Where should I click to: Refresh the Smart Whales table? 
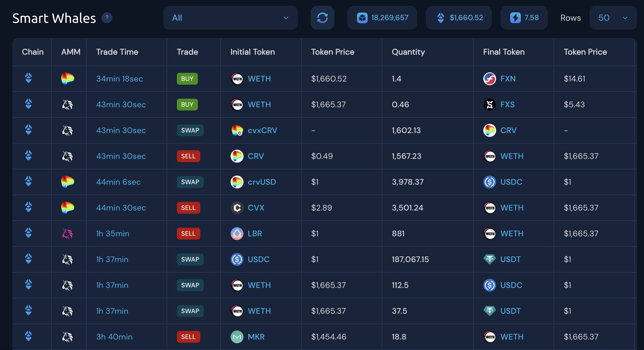pos(322,18)
